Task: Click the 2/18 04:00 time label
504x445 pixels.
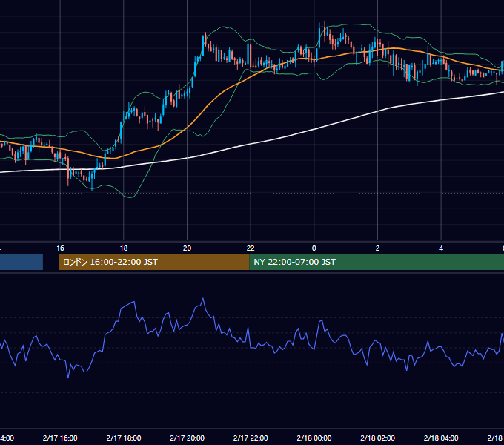Action: coord(441,438)
